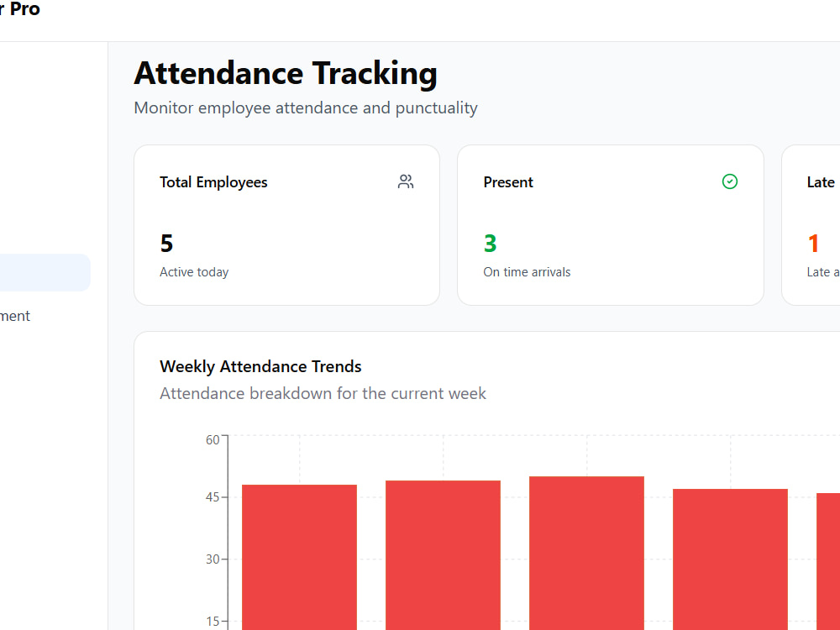
Task: Click the orange value 1 in Late card
Action: point(813,244)
